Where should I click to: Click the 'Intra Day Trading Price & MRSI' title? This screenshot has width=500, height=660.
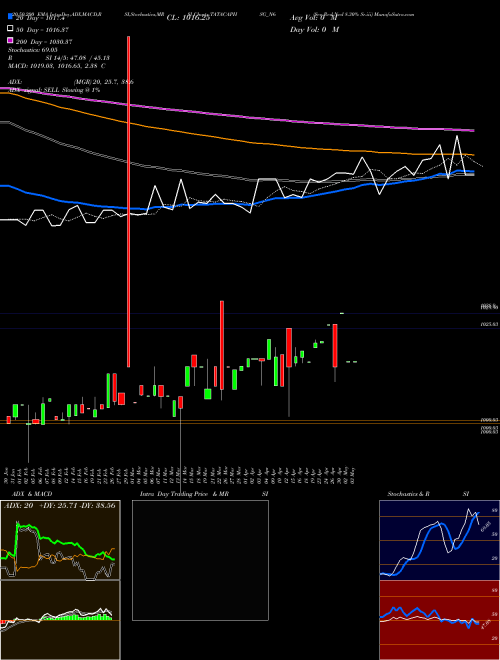point(204,494)
